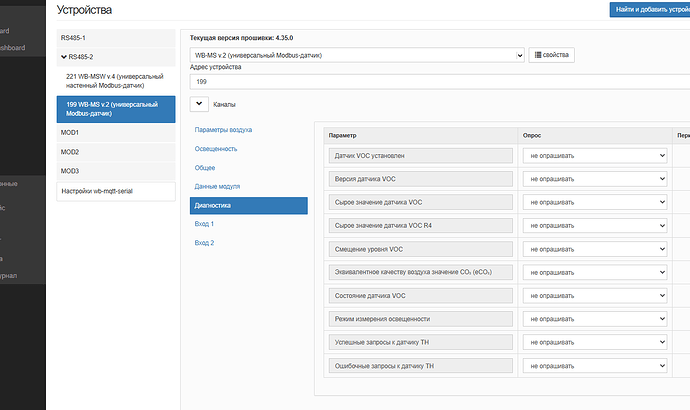
Task: Open Опрос dropdown for Версия датчика VOC
Action: [x=597, y=179]
